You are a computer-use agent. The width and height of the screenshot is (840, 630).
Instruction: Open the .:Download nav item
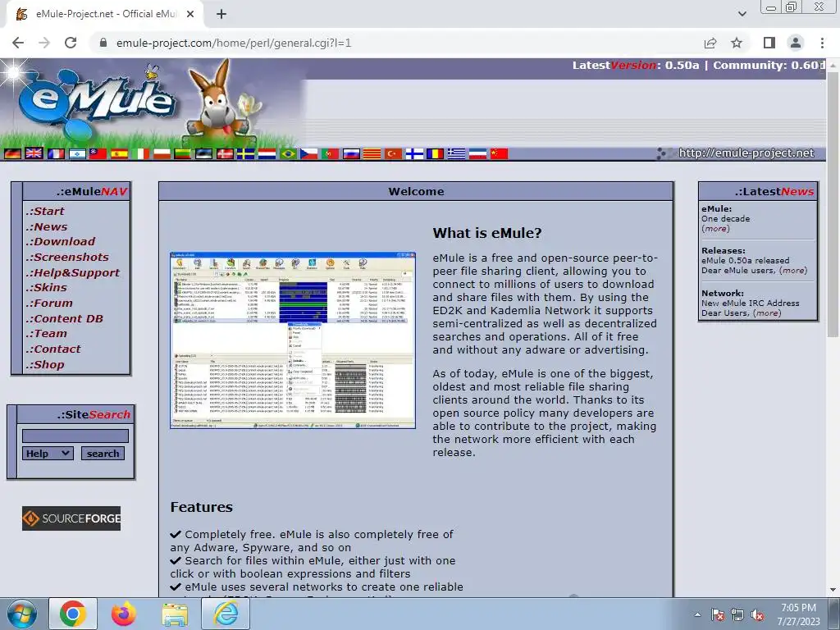tap(61, 242)
